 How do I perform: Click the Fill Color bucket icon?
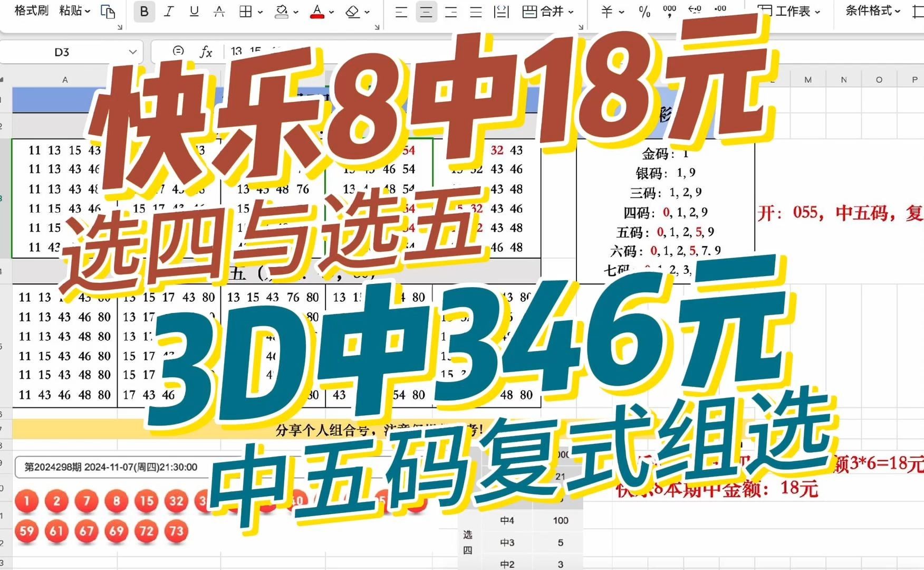tap(282, 12)
